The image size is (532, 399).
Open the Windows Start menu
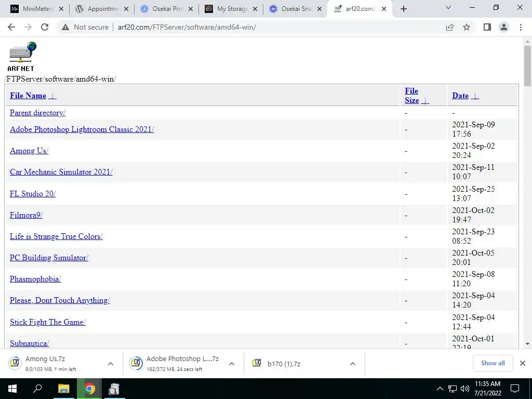tap(12, 389)
